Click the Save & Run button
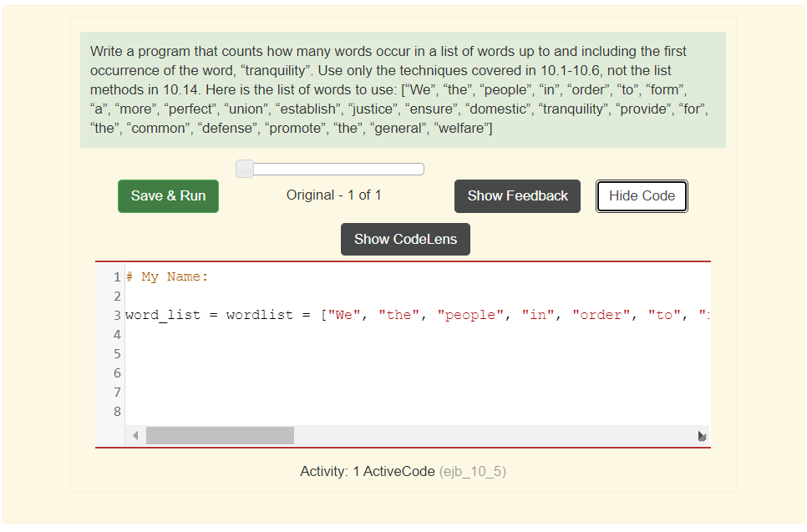The width and height of the screenshot is (807, 532). point(168,196)
